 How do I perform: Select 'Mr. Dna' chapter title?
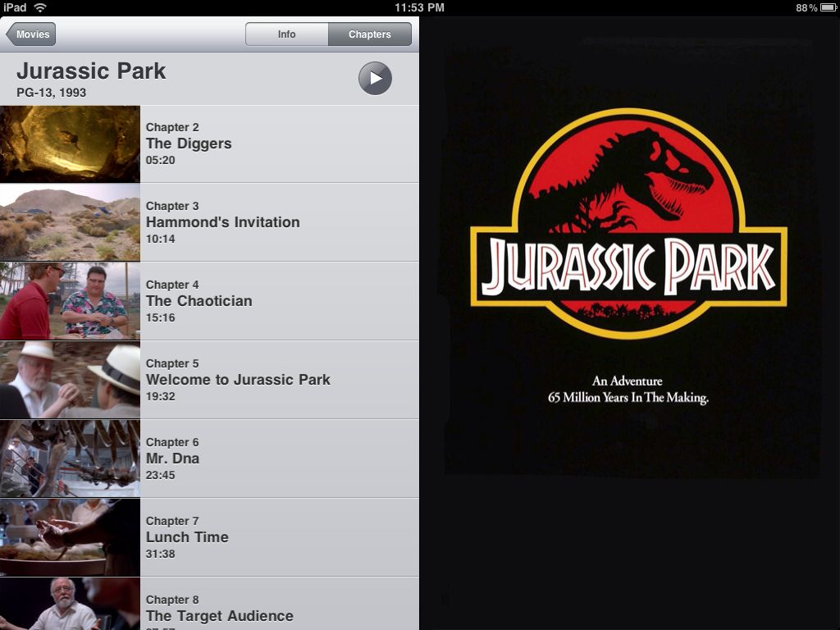point(172,459)
